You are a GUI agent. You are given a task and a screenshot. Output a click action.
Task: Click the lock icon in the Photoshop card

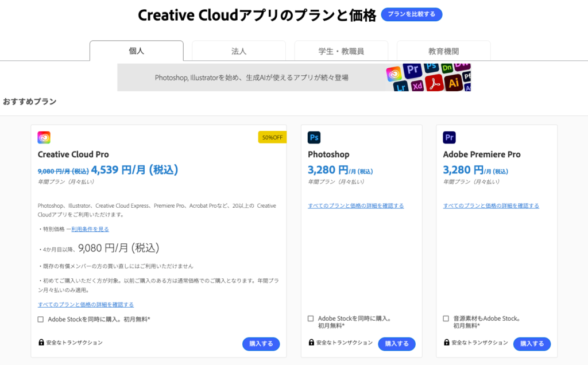pyautogui.click(x=311, y=343)
